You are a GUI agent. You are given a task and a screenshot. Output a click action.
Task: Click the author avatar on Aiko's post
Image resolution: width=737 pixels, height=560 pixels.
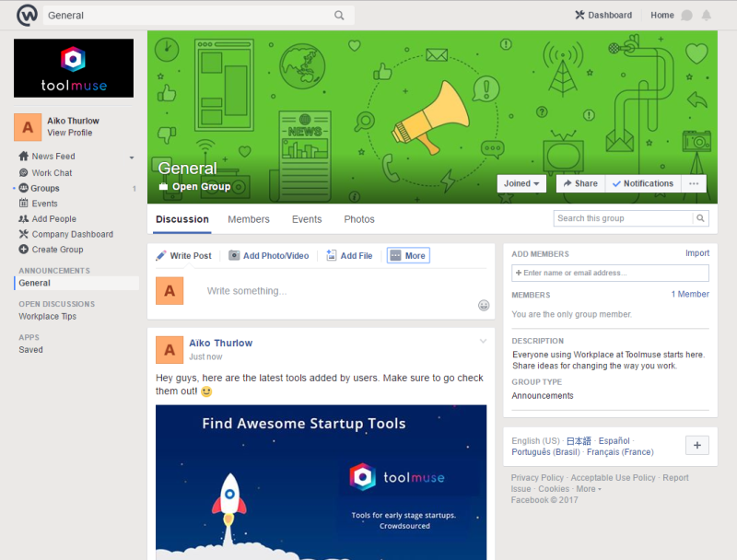pyautogui.click(x=170, y=350)
